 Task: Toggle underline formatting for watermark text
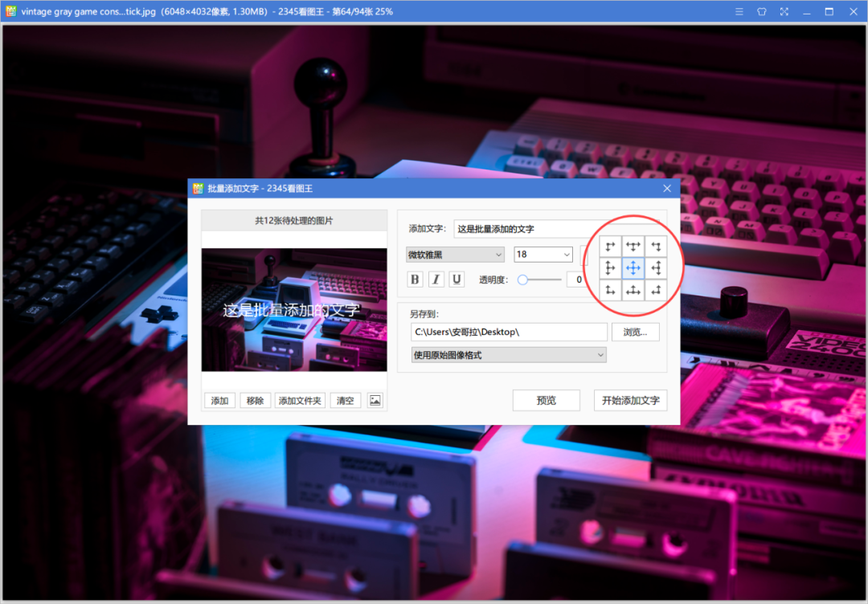click(456, 279)
